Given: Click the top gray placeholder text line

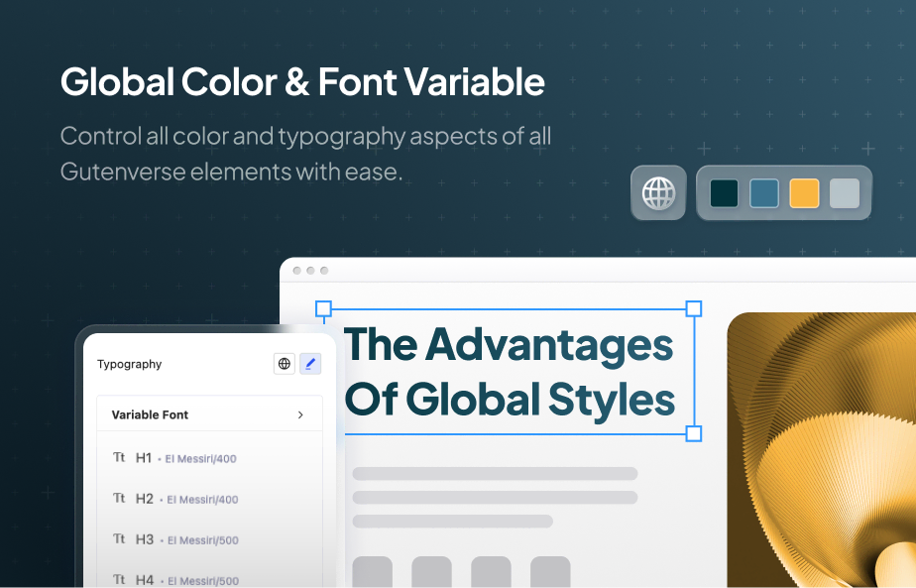Looking at the screenshot, I should [495, 474].
